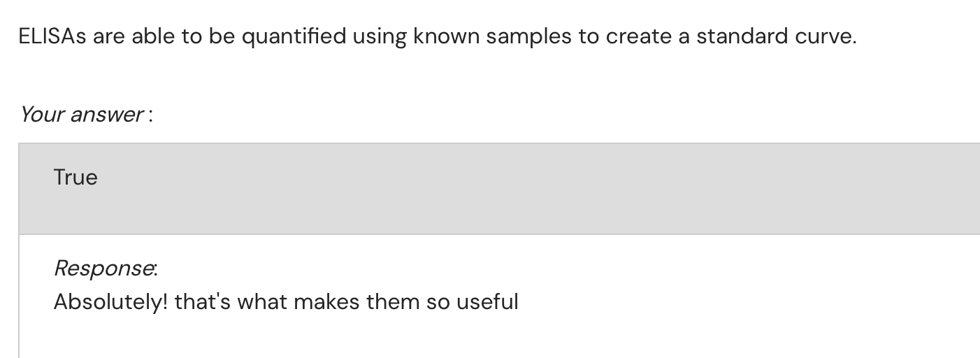Click the colon after "Your answer"
The width and height of the screenshot is (980, 358).
(150, 115)
